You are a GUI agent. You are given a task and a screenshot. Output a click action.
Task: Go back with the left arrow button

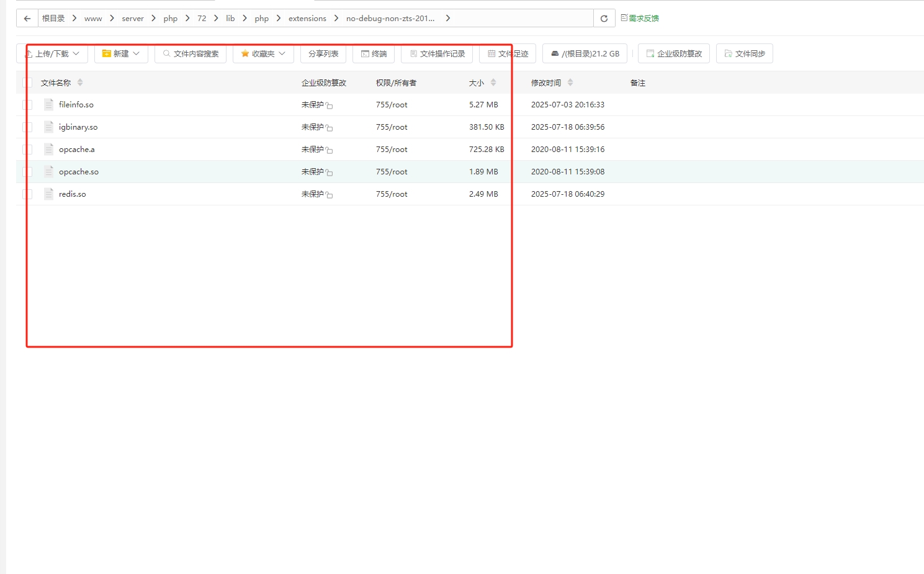pos(27,18)
